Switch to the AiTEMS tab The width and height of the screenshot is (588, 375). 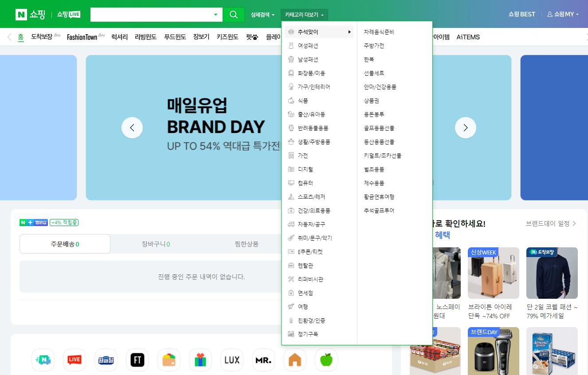468,37
